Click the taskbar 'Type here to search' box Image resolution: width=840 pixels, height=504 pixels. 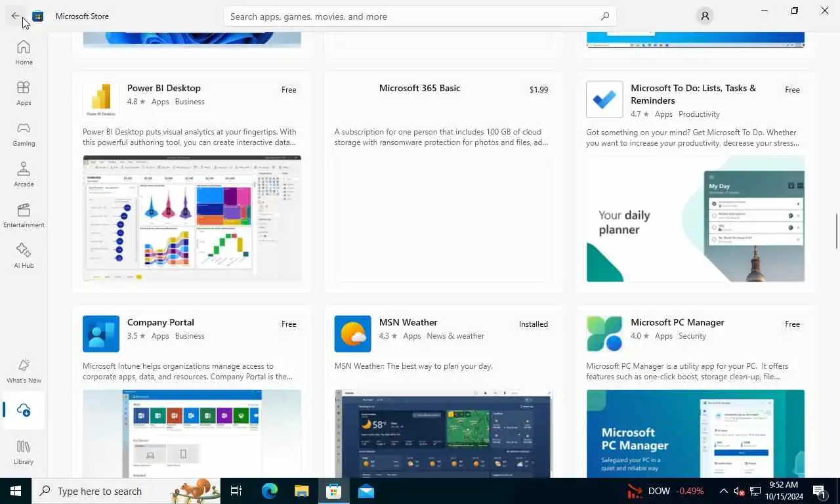coord(126,491)
